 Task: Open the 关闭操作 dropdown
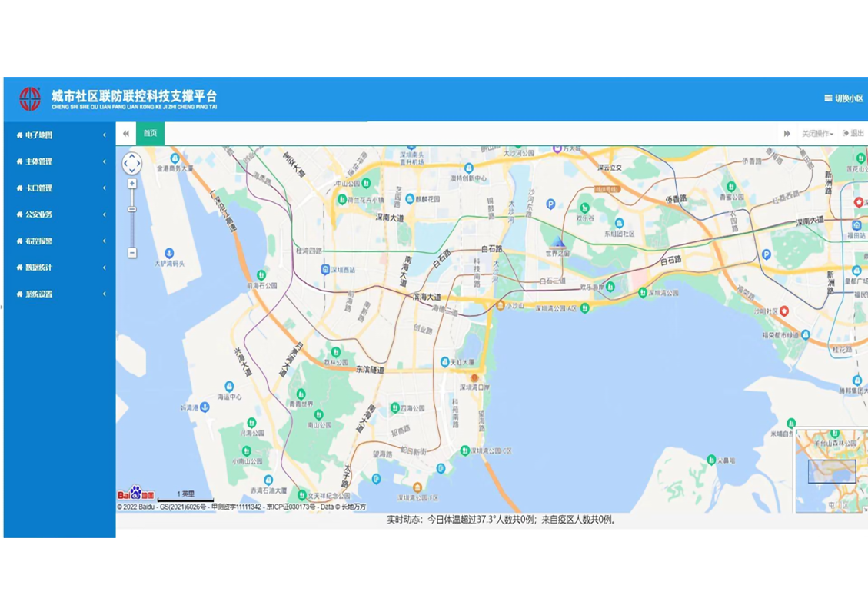817,134
